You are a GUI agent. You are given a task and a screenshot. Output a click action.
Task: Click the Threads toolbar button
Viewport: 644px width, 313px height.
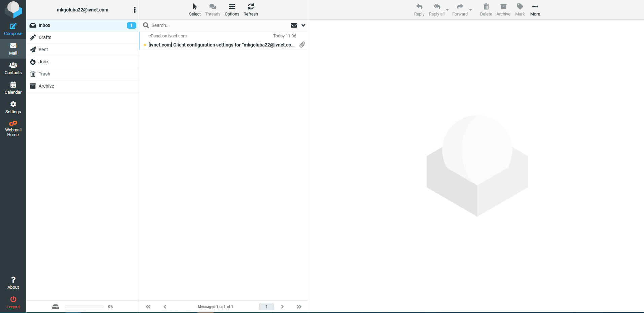[x=213, y=10]
